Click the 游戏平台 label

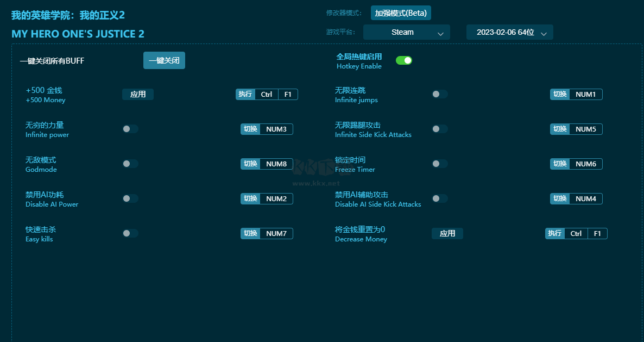341,32
